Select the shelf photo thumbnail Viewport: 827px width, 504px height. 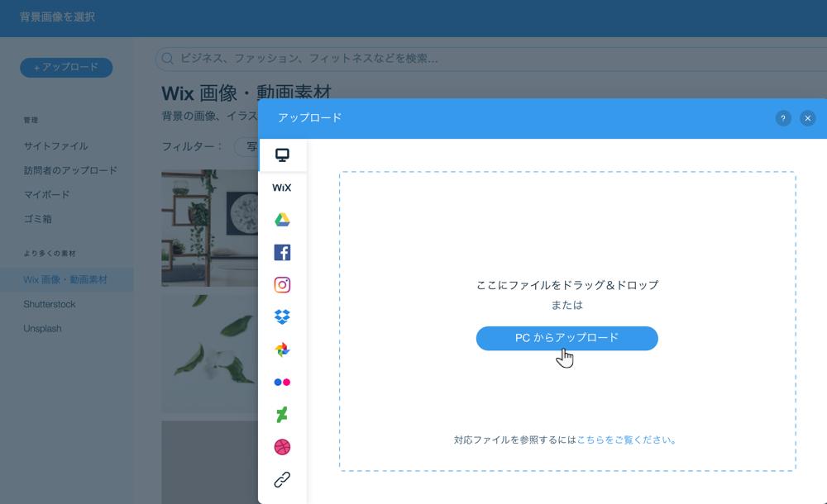coord(205,229)
